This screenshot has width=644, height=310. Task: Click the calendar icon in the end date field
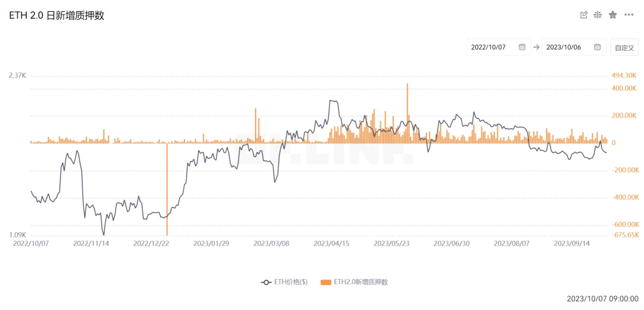(597, 47)
